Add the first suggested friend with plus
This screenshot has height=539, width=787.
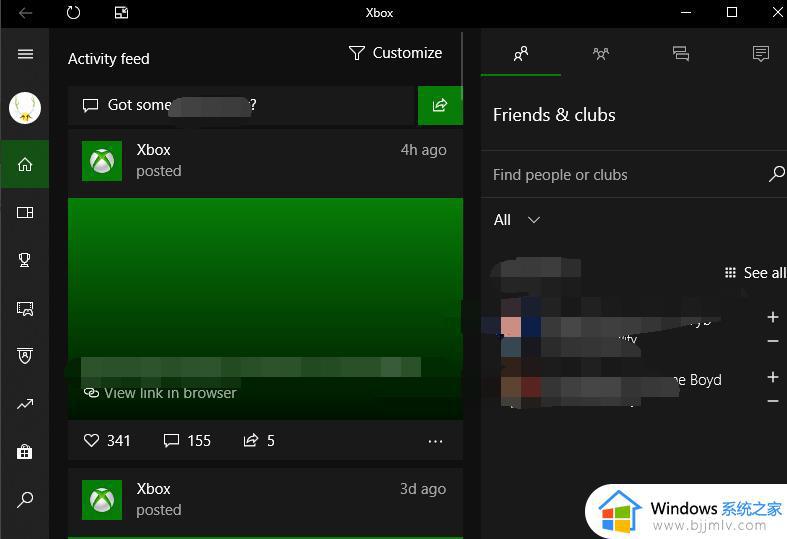coord(773,317)
